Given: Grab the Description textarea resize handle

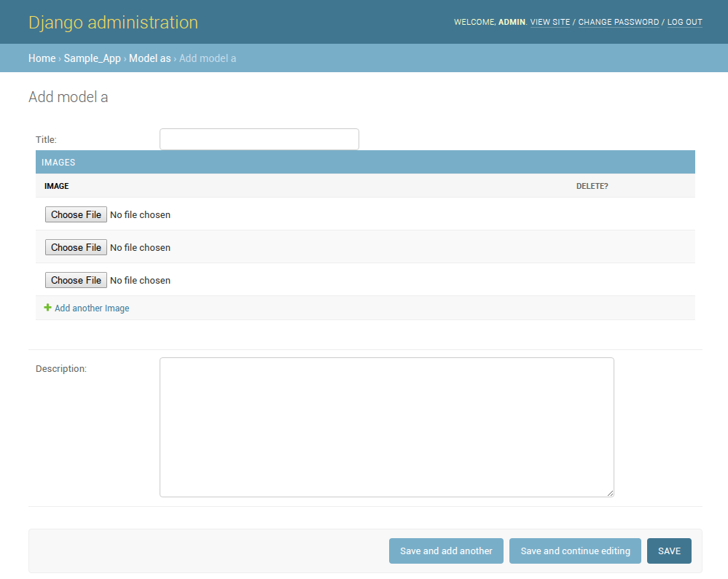Looking at the screenshot, I should (610, 493).
